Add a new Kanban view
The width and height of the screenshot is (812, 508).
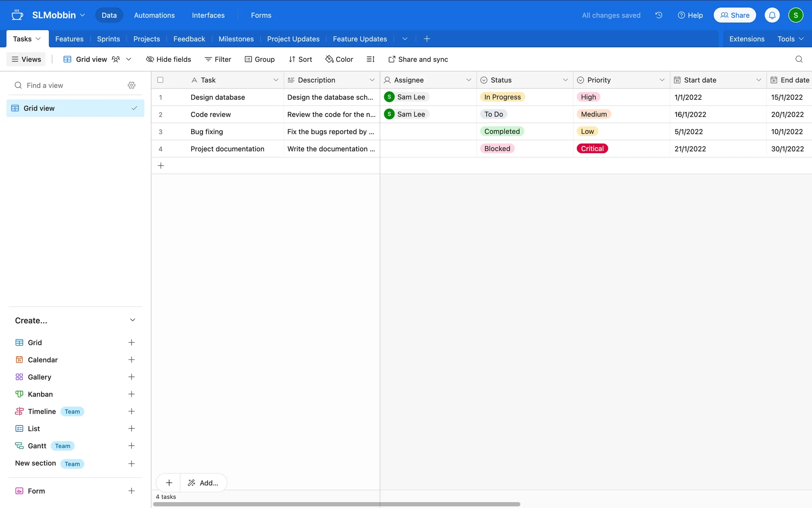click(x=132, y=394)
